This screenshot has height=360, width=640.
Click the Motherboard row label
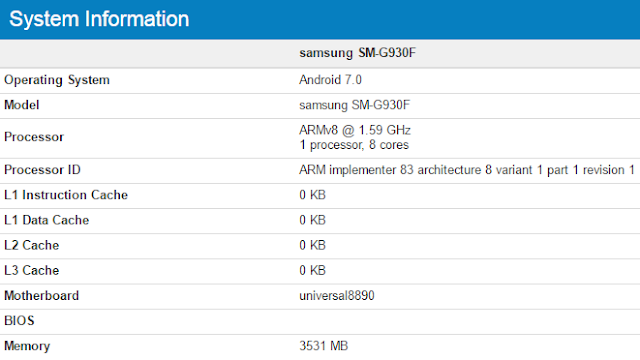pos(41,296)
